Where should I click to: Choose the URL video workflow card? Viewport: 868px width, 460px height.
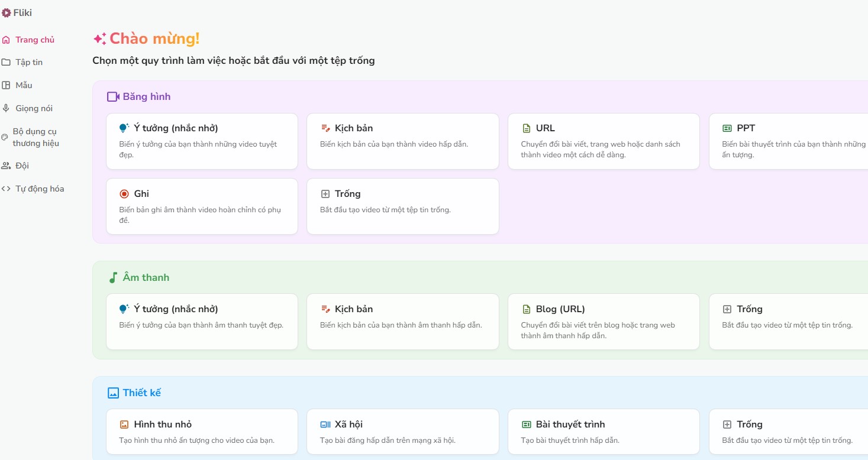click(x=604, y=141)
